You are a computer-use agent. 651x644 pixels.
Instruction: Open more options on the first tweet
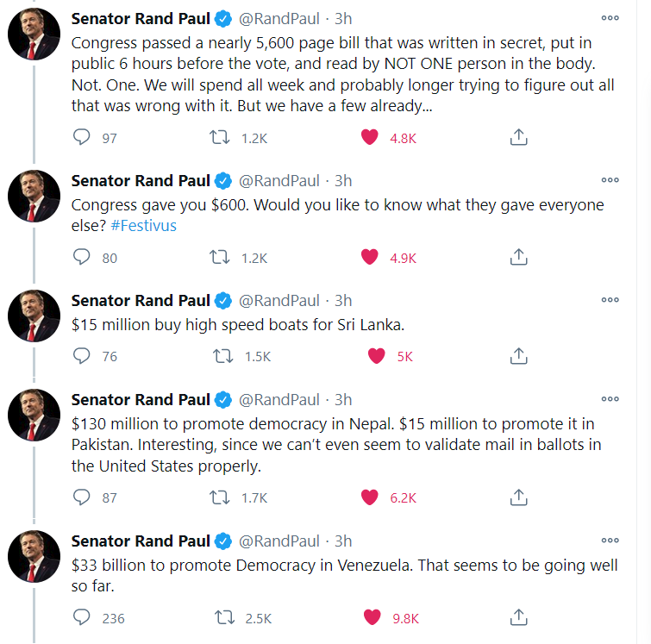tap(610, 18)
